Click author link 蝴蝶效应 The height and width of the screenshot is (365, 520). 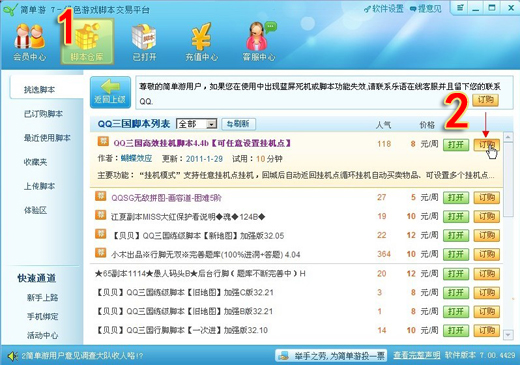coord(136,158)
